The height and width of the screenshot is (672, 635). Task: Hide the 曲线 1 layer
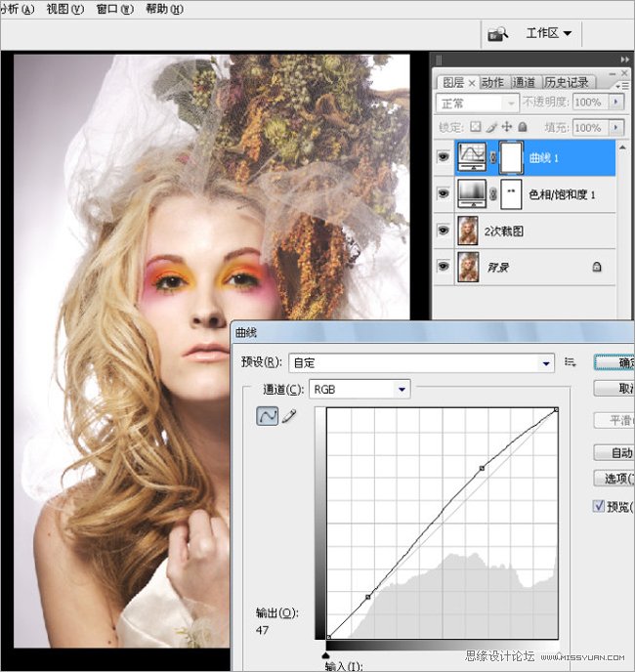tap(444, 157)
